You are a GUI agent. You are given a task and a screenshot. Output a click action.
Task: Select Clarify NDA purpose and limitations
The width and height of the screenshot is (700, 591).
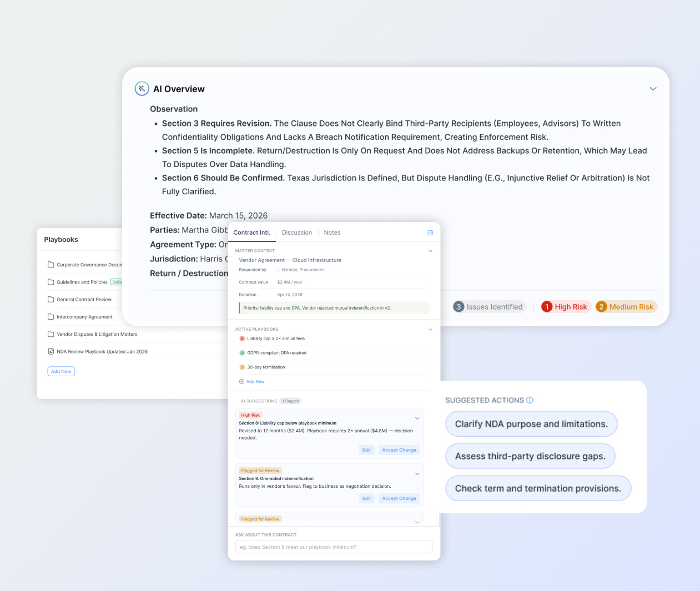[531, 424]
